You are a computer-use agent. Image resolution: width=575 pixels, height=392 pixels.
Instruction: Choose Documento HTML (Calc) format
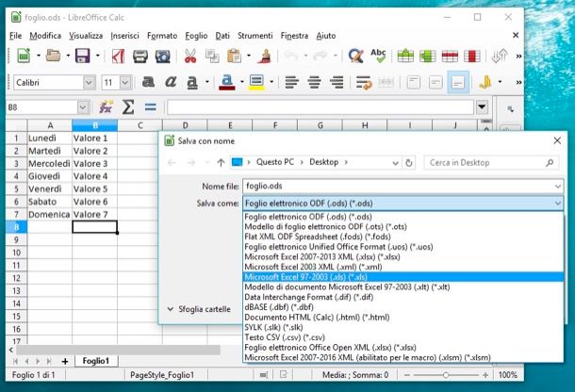403,318
